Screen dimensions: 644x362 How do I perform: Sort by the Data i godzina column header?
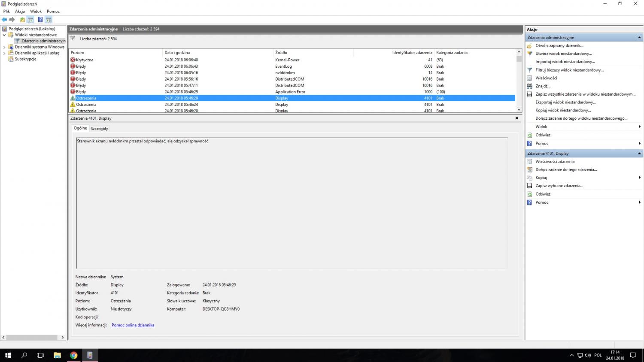(177, 53)
